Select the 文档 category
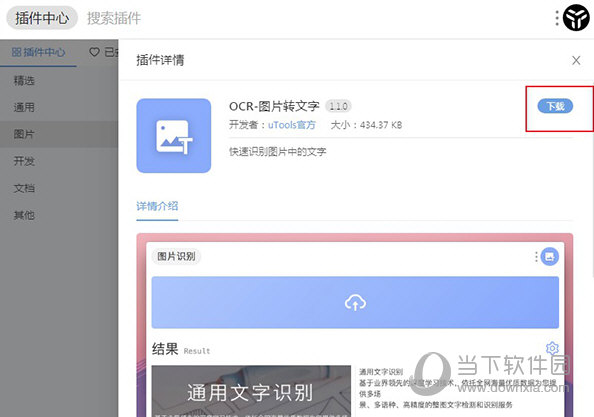The image size is (594, 417). point(24,188)
